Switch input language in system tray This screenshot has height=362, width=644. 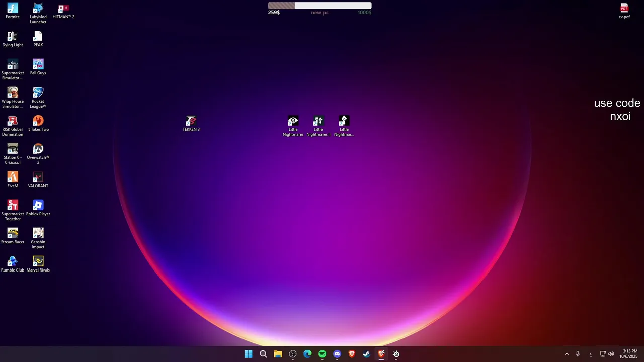coord(590,354)
